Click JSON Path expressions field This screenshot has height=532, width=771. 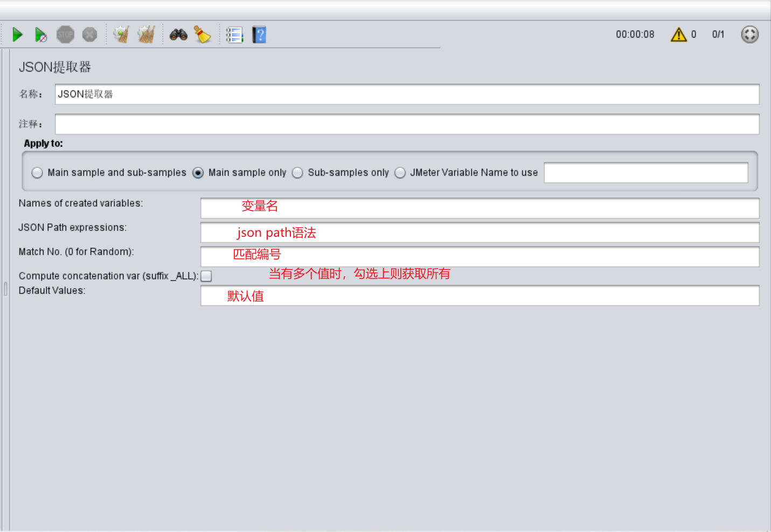(x=480, y=233)
